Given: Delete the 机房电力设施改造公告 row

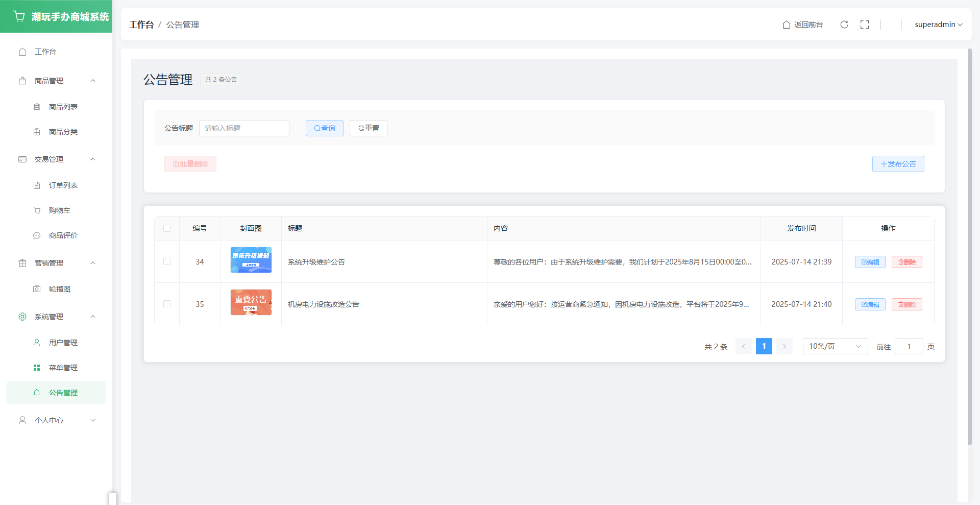Looking at the screenshot, I should [x=906, y=304].
